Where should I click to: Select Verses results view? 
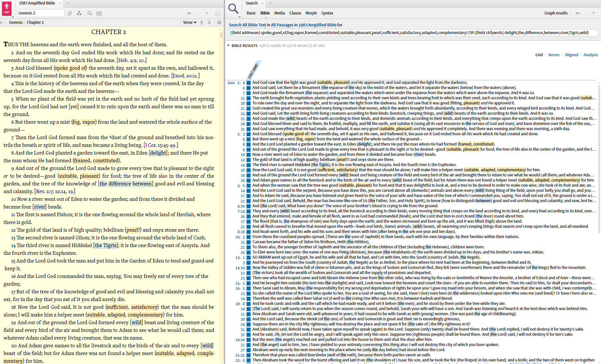tap(554, 55)
